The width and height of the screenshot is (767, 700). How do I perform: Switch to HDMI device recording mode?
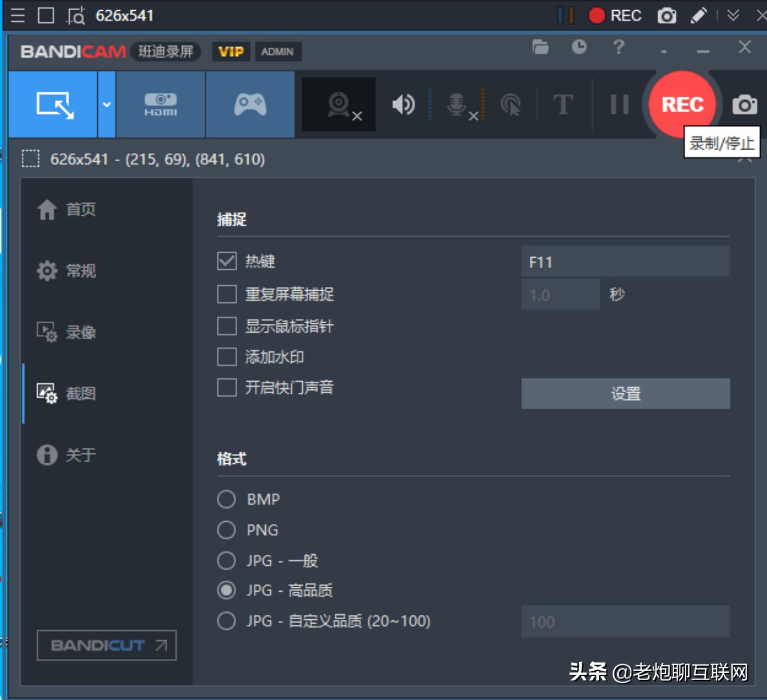(161, 105)
